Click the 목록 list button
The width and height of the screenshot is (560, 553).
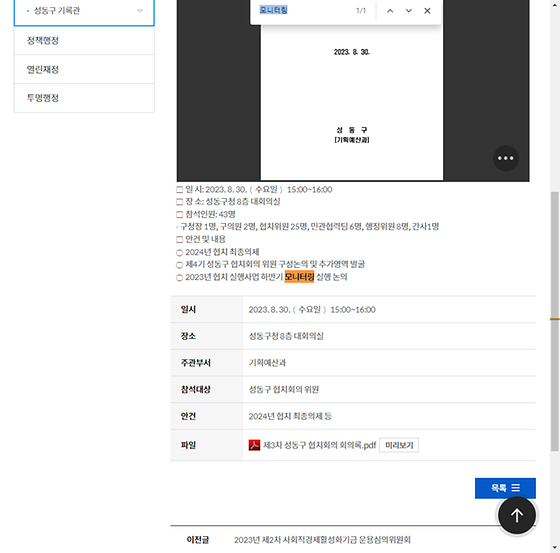[505, 488]
